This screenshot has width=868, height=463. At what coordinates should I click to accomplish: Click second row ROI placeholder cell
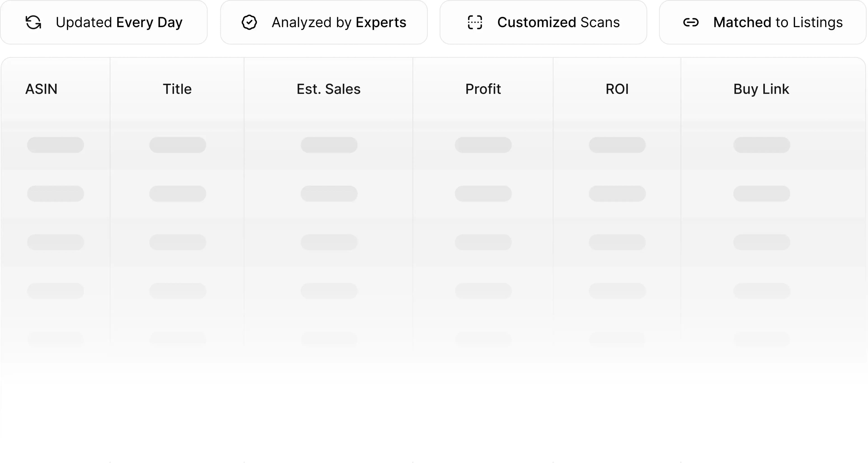(617, 193)
